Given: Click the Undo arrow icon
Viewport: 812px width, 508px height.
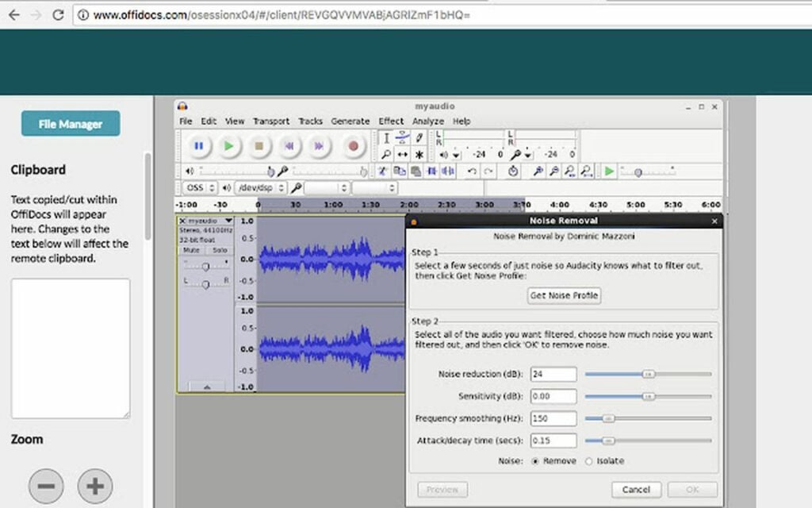Looking at the screenshot, I should (x=472, y=171).
